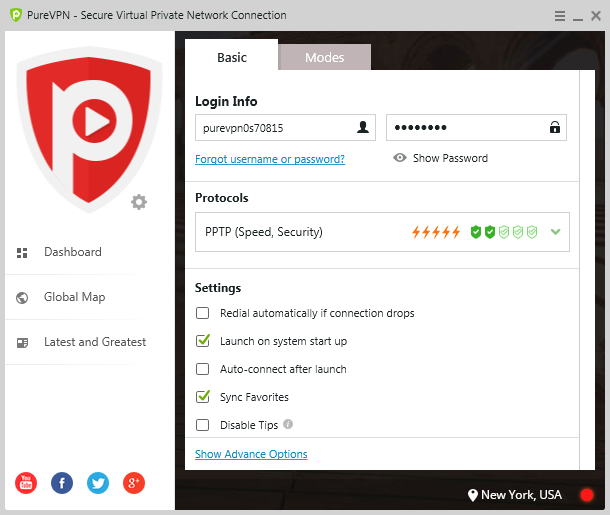Uncheck Launch on system start up
Image resolution: width=610 pixels, height=515 pixels.
point(203,341)
